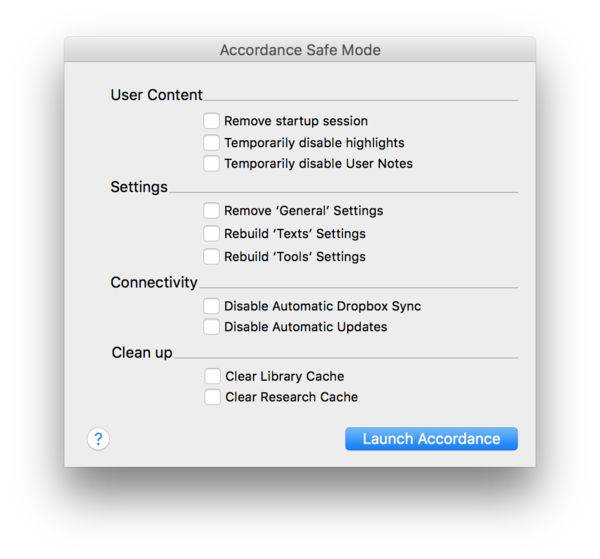
Task: Click the Launch Accordance button
Action: pyautogui.click(x=431, y=439)
